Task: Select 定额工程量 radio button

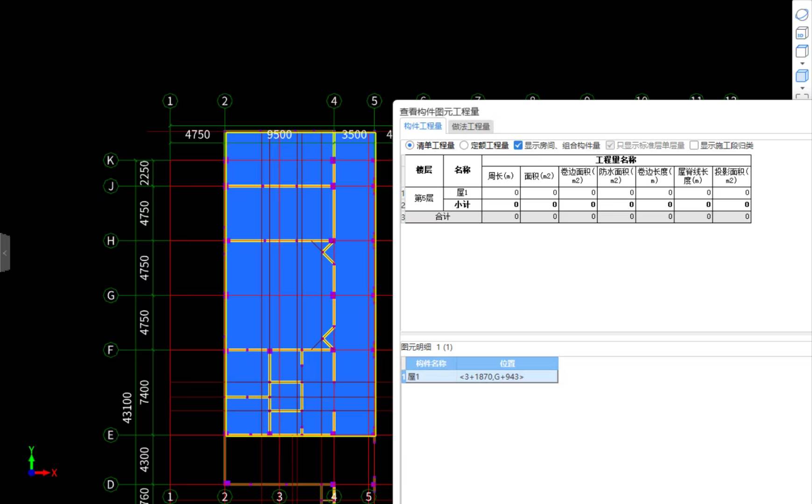Action: coord(464,146)
